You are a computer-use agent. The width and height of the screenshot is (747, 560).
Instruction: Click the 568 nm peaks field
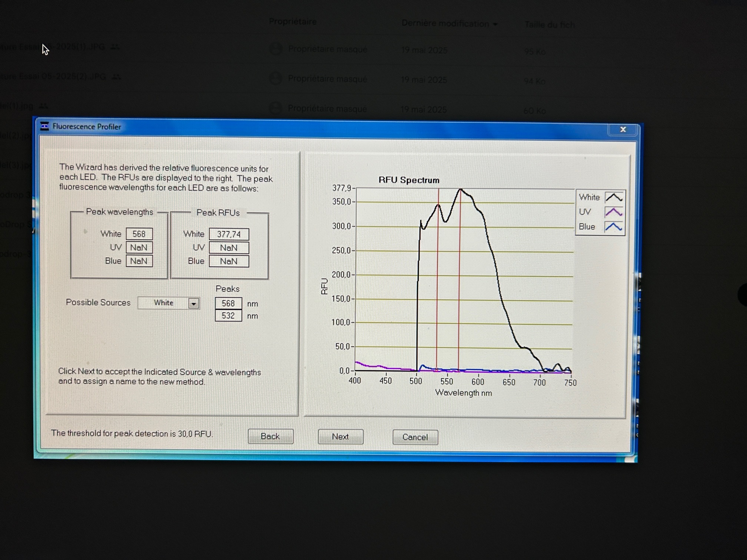pyautogui.click(x=228, y=303)
